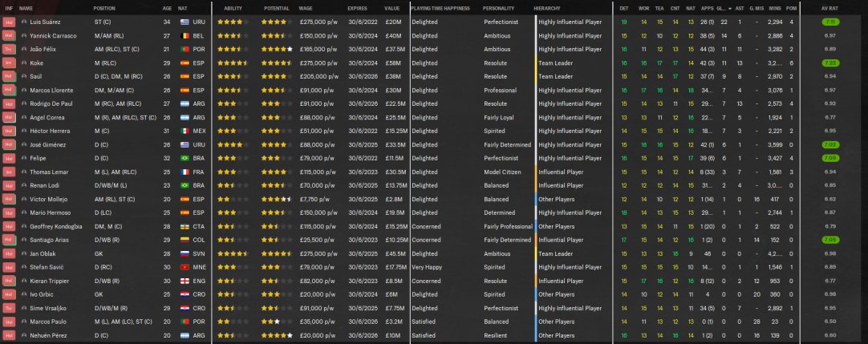
Task: Sort by the POSITION column header
Action: coord(104,9)
